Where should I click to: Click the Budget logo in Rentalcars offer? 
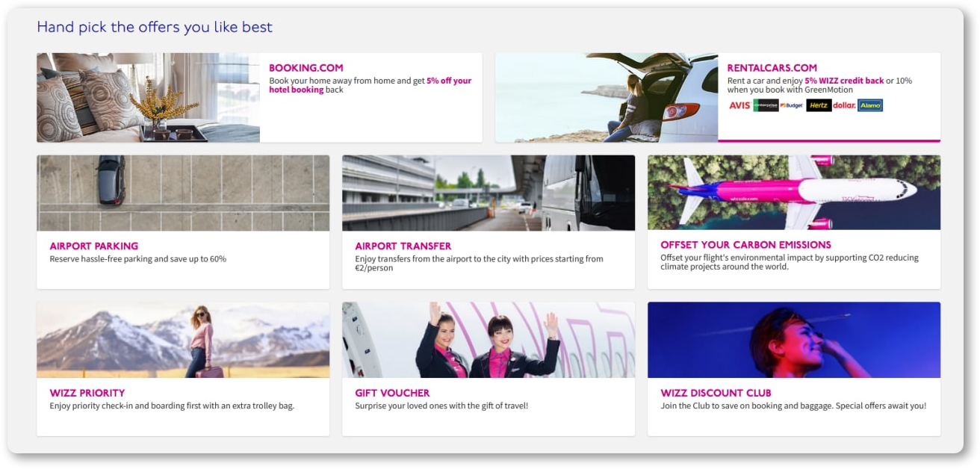[x=792, y=105]
